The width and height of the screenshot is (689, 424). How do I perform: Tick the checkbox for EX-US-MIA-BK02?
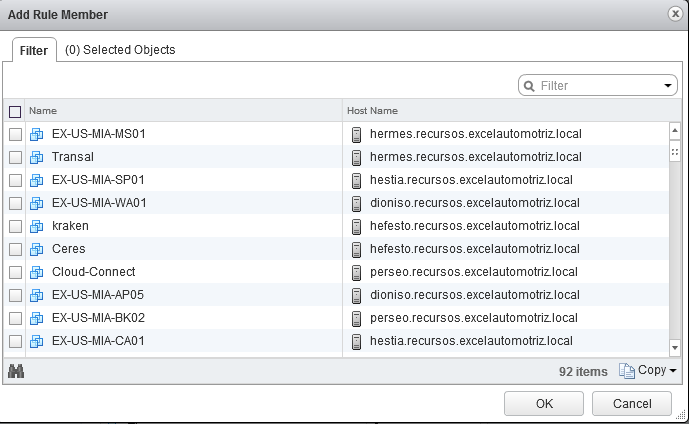click(15, 318)
